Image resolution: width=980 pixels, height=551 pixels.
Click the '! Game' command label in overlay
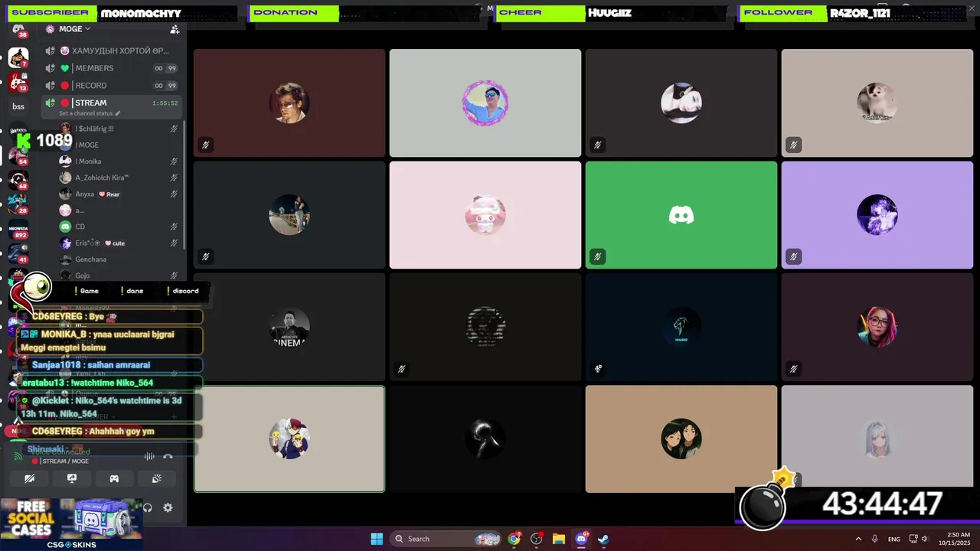click(87, 291)
